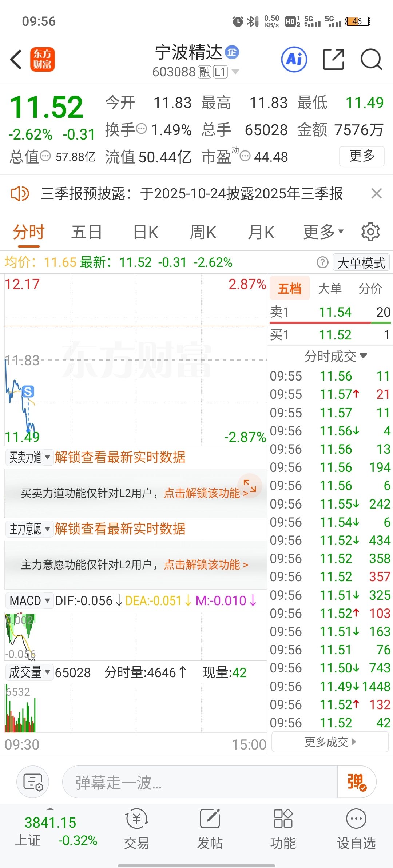The image size is (393, 868).
Task: Switch to the 日K tab
Action: coord(146,232)
